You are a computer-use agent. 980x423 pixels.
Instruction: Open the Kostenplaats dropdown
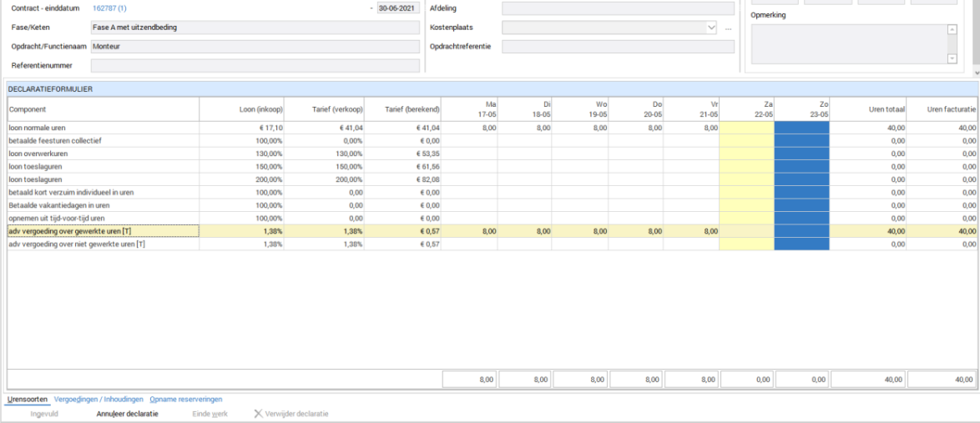[711, 28]
